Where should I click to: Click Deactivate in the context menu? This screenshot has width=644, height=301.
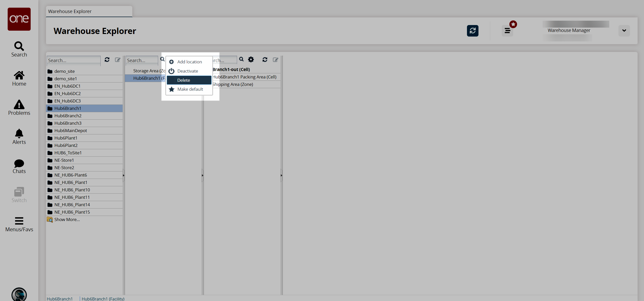pyautogui.click(x=187, y=71)
